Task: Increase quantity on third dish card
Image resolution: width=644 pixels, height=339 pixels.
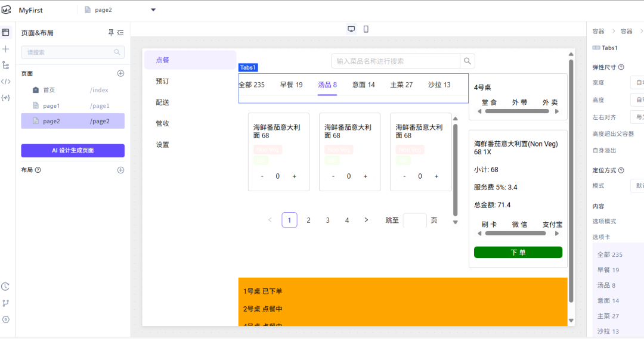Action: pos(436,176)
